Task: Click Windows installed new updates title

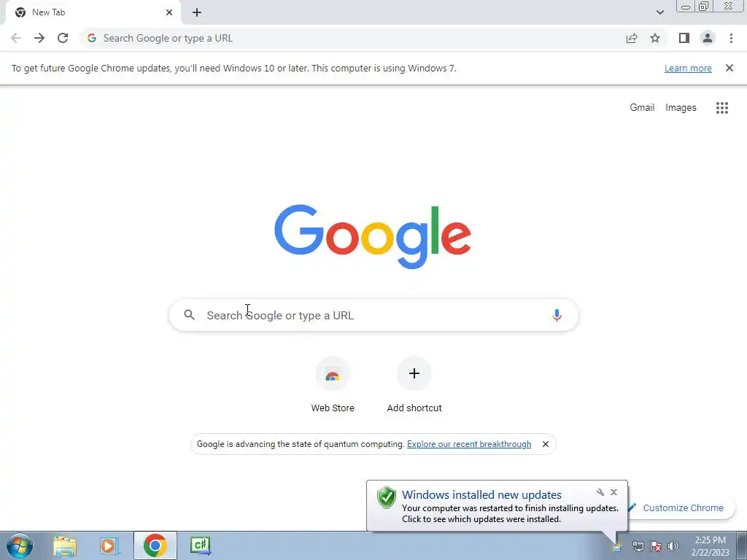Action: [481, 495]
